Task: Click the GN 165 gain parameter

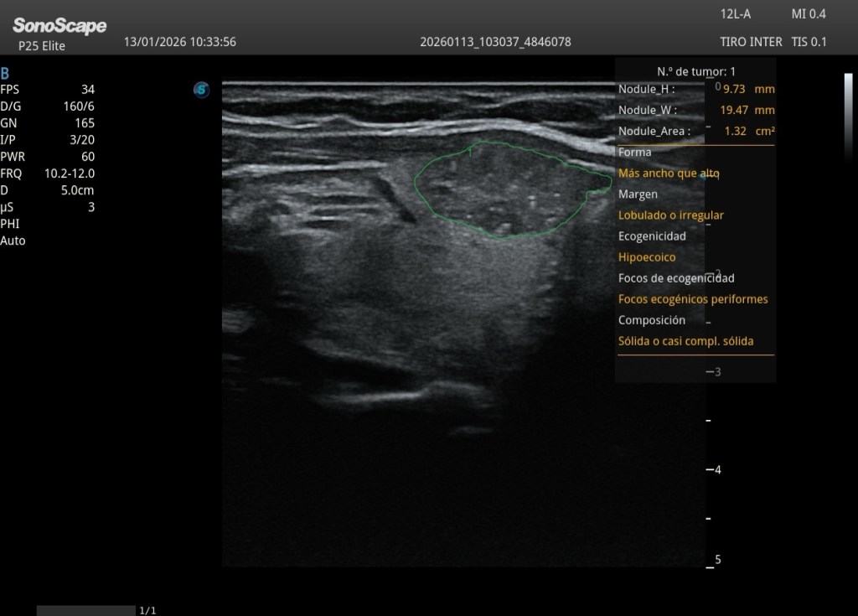Action: [48, 123]
